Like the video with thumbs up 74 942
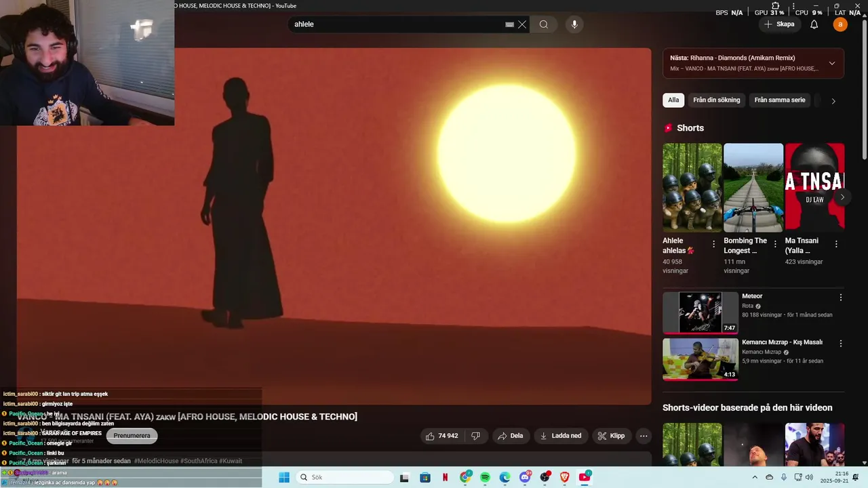 pos(441,436)
